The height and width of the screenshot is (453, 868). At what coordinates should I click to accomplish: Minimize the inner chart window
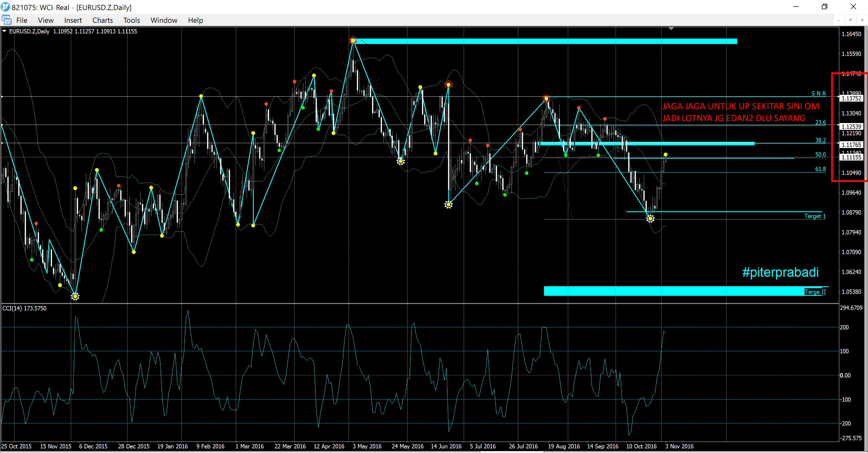[838, 20]
